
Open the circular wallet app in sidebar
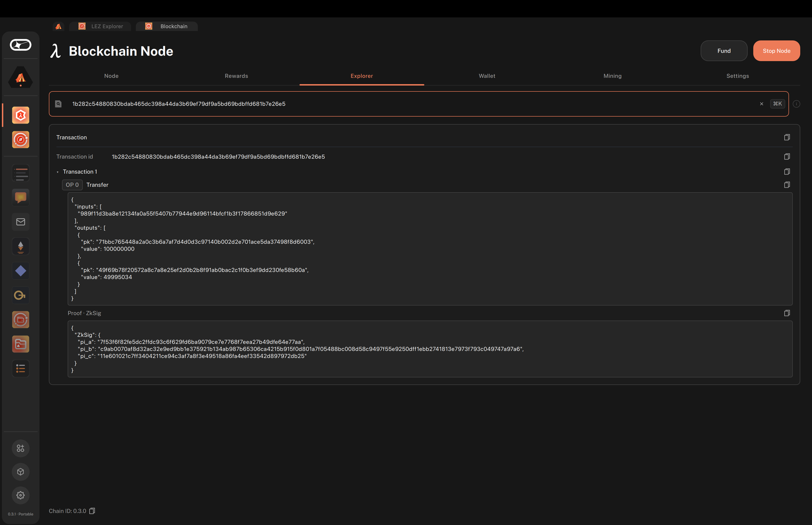coord(21,320)
